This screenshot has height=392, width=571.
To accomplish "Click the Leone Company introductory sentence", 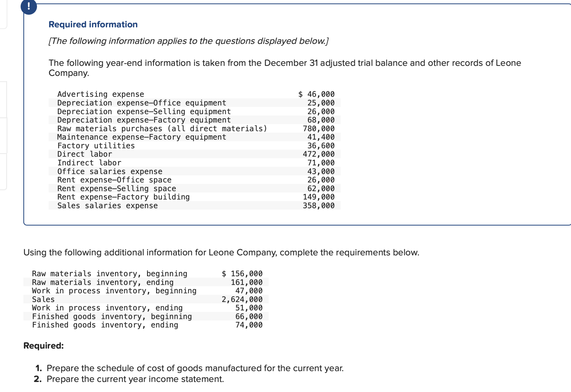I will click(x=285, y=63).
